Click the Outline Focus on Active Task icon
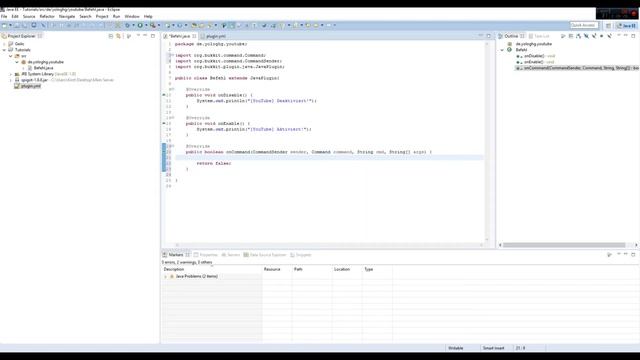640x360 pixels. click(563, 36)
